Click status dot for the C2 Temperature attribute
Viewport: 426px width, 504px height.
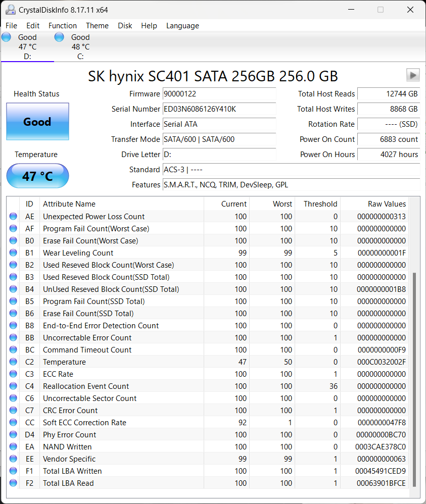pos(13,362)
